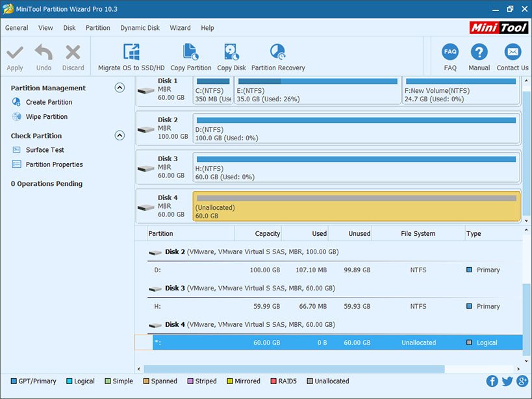Launch the Copy Disk tool
The width and height of the screenshot is (532, 399).
[x=231, y=53]
